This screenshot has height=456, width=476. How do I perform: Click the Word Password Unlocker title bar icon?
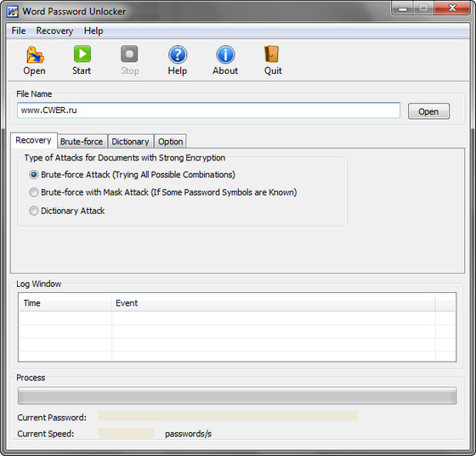pyautogui.click(x=13, y=12)
